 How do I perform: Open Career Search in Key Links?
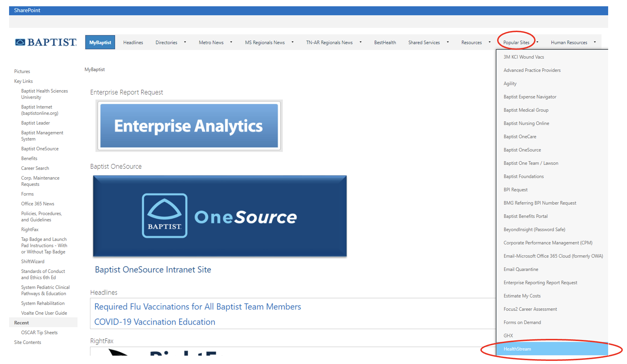(x=35, y=168)
